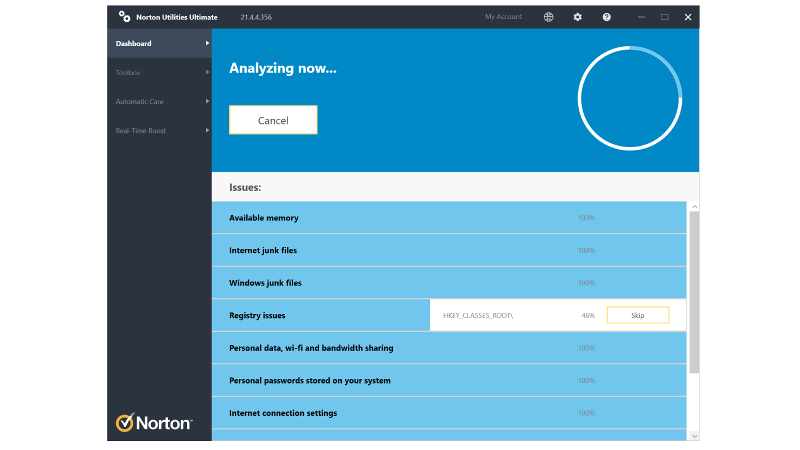The width and height of the screenshot is (800, 450).
Task: Click the scrollbar up arrow
Action: (x=694, y=207)
